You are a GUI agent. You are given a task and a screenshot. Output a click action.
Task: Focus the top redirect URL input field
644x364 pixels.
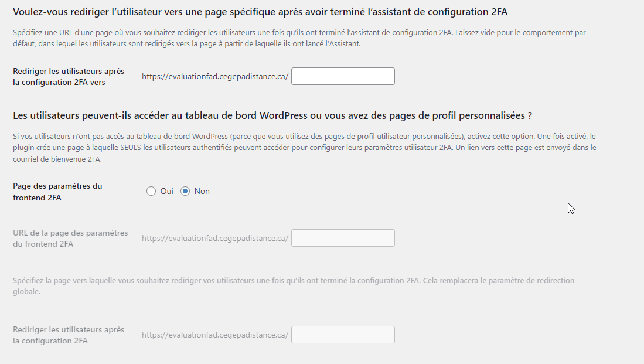[343, 76]
